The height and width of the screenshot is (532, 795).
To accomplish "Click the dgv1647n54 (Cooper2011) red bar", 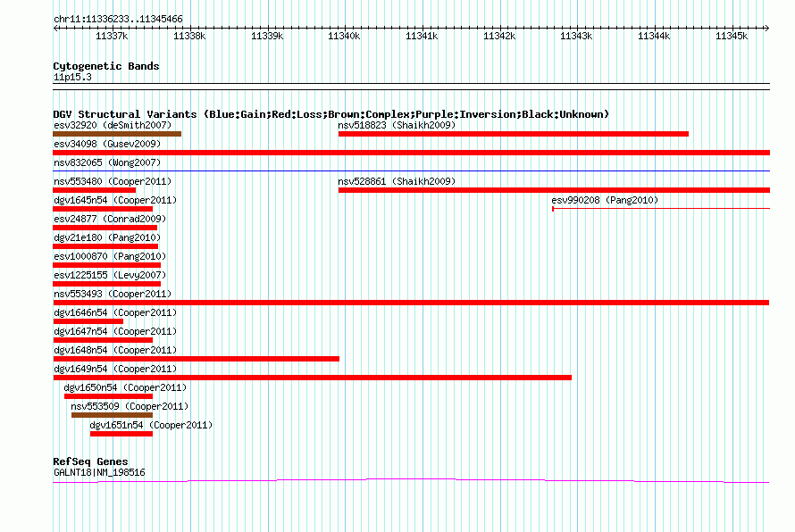I will click(x=103, y=340).
